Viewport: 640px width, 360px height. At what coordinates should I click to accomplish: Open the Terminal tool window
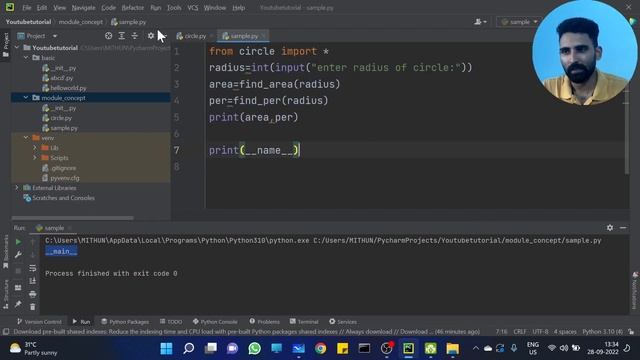point(304,322)
